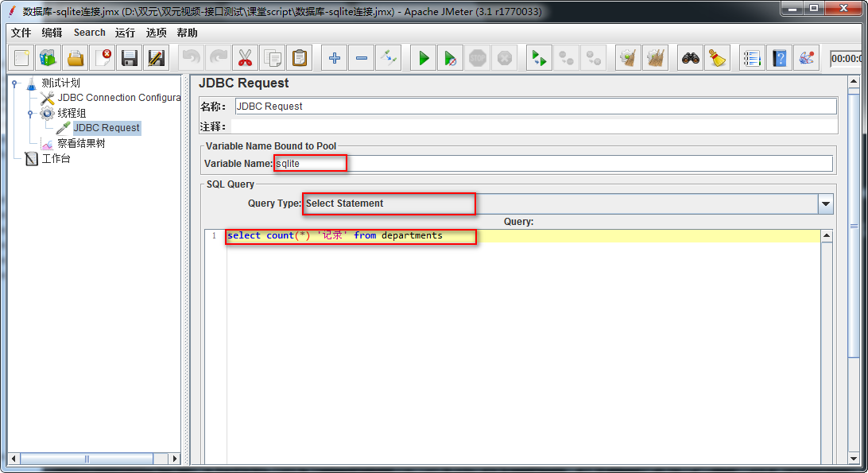
Task: Open the 编辑 menu
Action: click(52, 33)
